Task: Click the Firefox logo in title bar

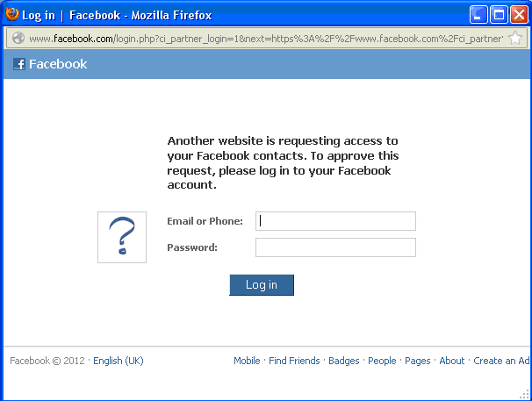Action: [12, 14]
